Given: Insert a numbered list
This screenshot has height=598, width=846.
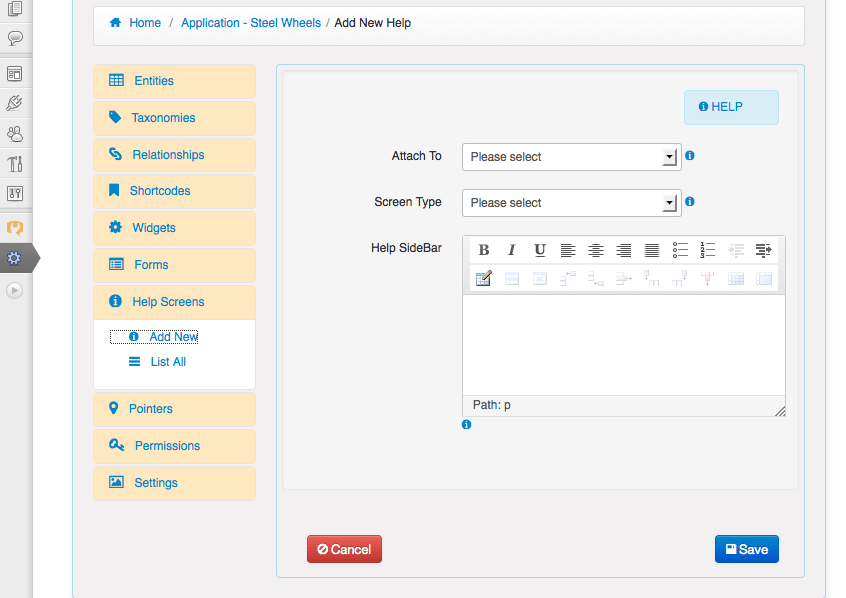Looking at the screenshot, I should coord(708,251).
